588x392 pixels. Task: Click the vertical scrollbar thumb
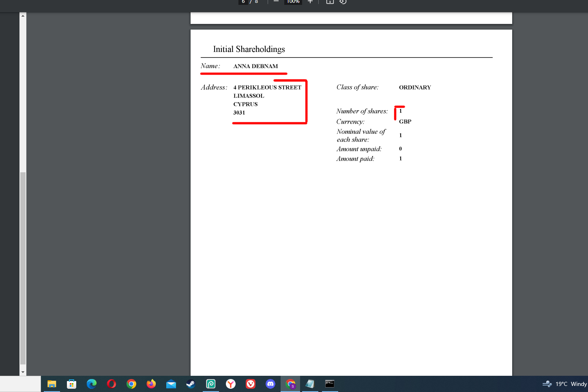[23, 268]
